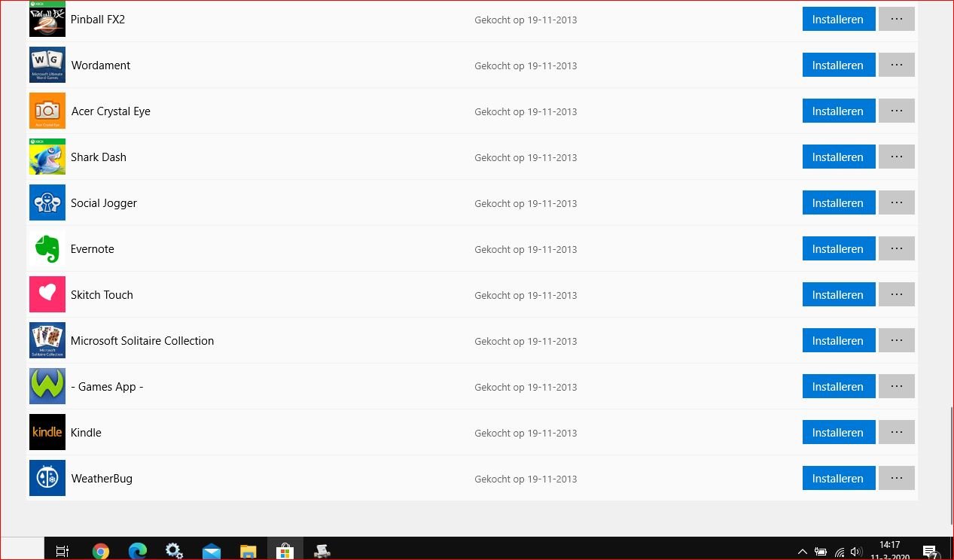Open the Wi-Fi network flyout
Image resolution: width=954 pixels, height=560 pixels.
(840, 552)
